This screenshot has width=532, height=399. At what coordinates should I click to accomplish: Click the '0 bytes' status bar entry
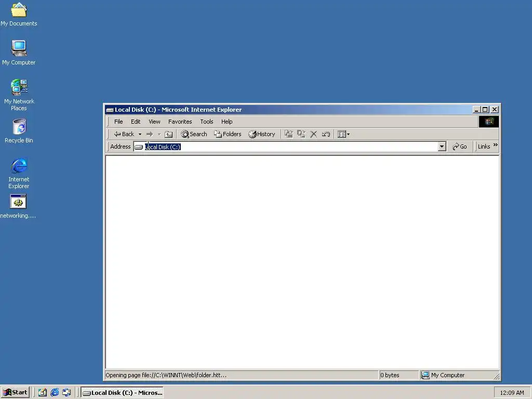point(390,375)
